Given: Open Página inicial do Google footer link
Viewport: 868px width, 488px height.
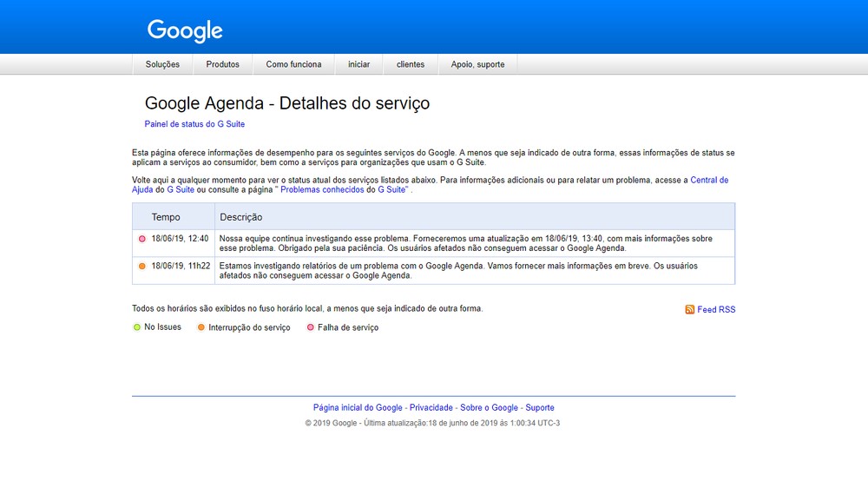Looking at the screenshot, I should click(x=358, y=408).
